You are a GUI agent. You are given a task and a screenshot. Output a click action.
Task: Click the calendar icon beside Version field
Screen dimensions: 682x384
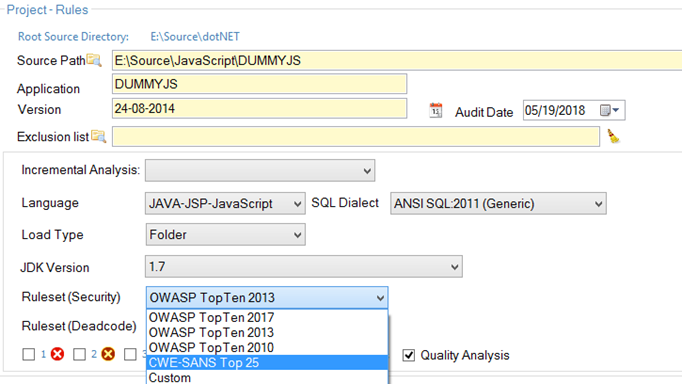coord(435,110)
